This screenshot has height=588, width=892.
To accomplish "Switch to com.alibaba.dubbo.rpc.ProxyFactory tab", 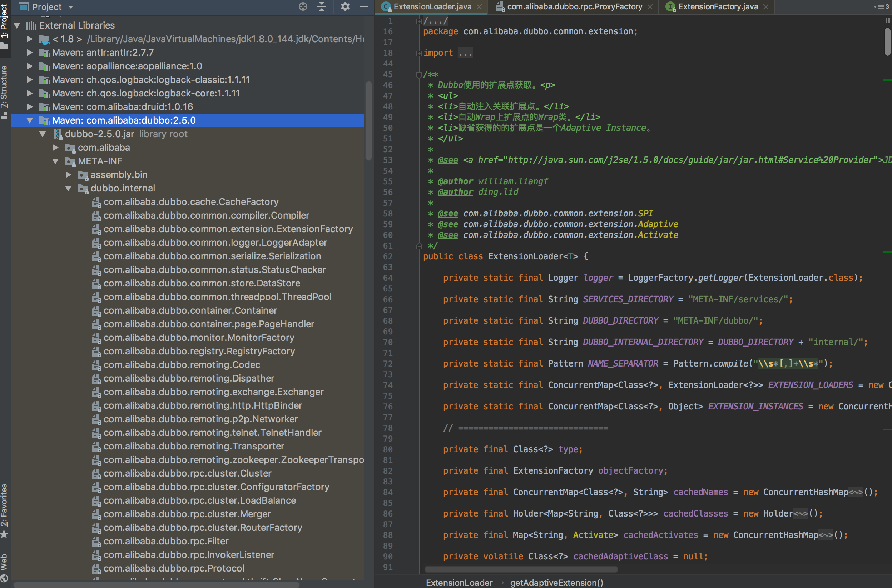I will click(574, 7).
